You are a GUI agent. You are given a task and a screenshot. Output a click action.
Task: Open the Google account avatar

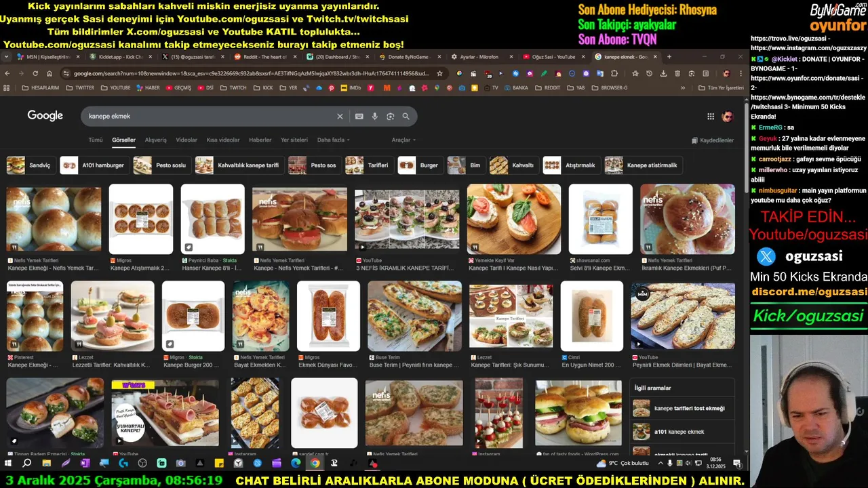(728, 117)
